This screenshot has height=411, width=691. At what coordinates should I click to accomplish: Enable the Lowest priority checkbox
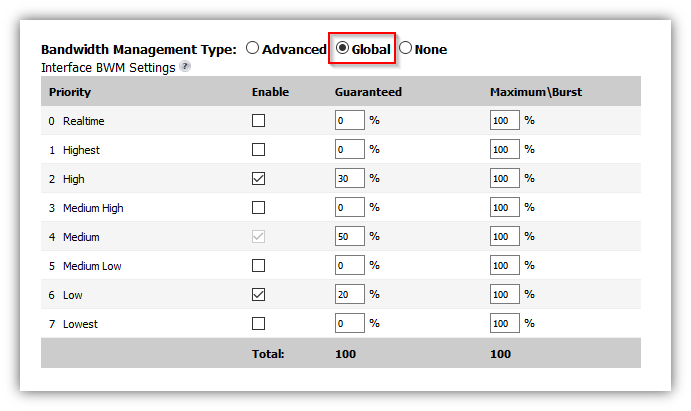(x=258, y=324)
